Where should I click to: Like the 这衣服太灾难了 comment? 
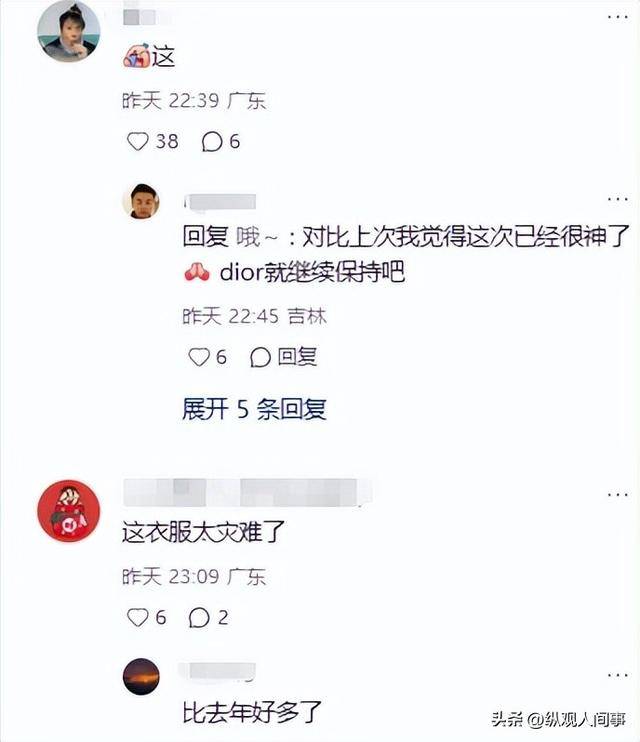click(x=138, y=618)
